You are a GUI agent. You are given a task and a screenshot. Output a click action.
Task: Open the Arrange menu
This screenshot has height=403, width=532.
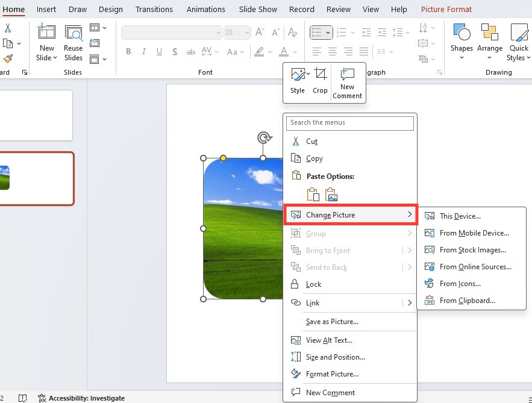(x=490, y=42)
